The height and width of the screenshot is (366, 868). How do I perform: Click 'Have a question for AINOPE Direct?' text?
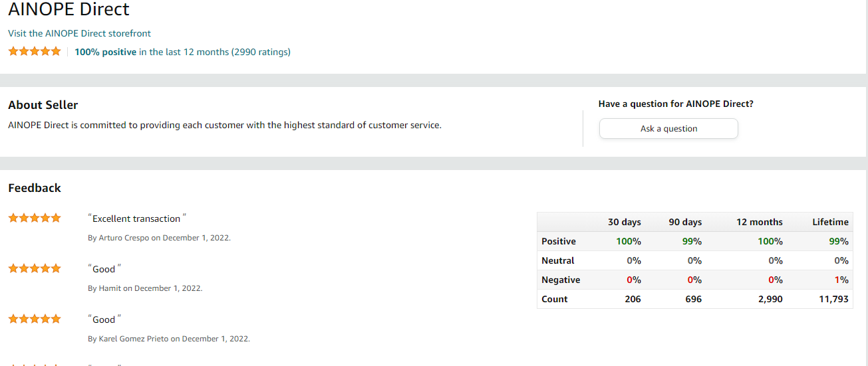[x=676, y=104]
